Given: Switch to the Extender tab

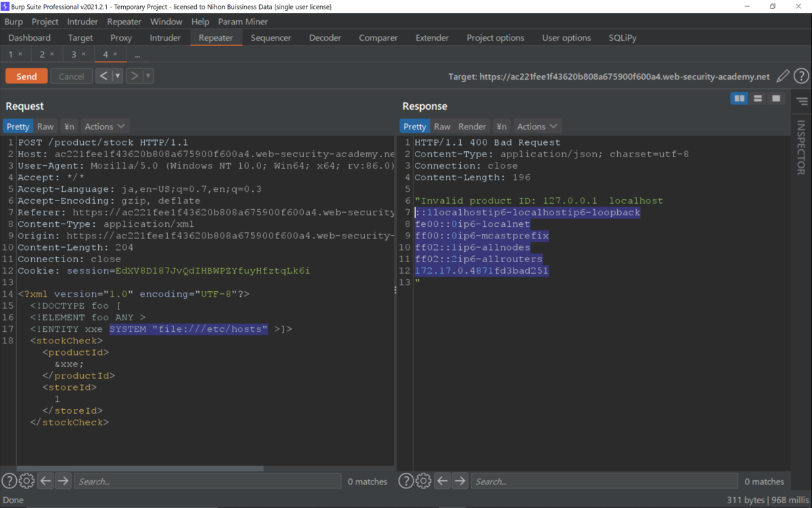Looking at the screenshot, I should click(432, 38).
